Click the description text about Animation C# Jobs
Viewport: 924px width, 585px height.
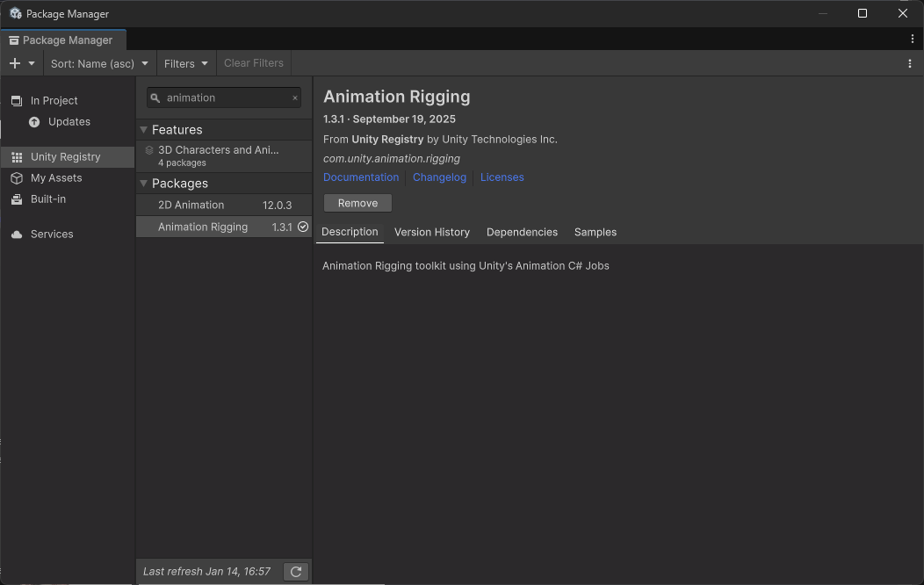(x=466, y=266)
